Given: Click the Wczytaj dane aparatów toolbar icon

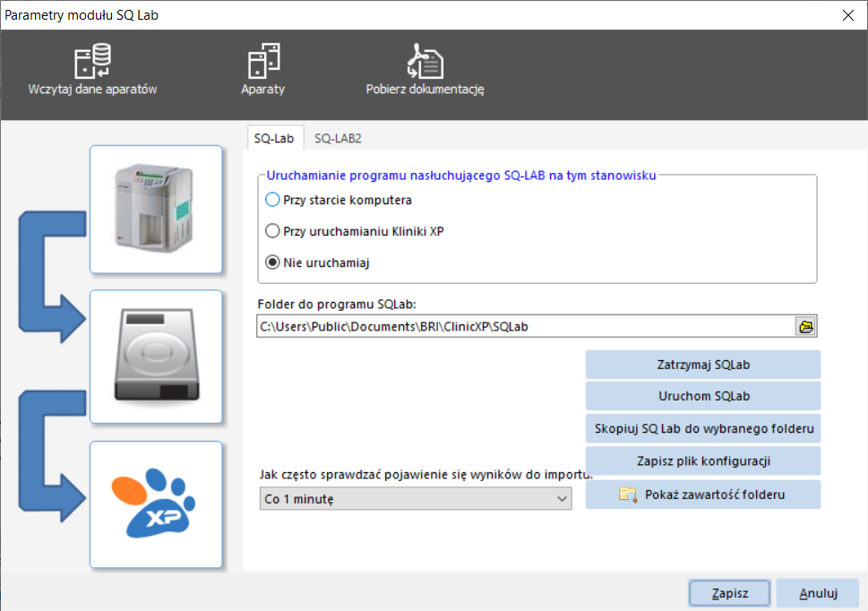Looking at the screenshot, I should point(92,61).
